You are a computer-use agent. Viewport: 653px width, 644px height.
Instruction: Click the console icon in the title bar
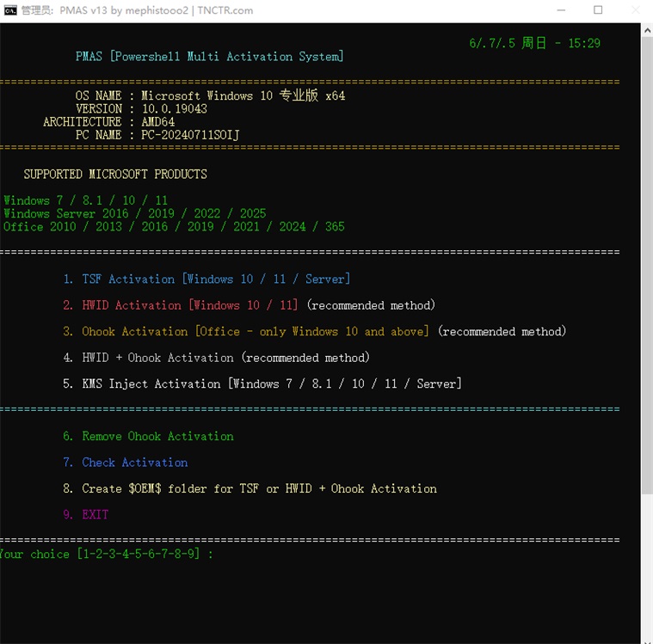[x=10, y=10]
